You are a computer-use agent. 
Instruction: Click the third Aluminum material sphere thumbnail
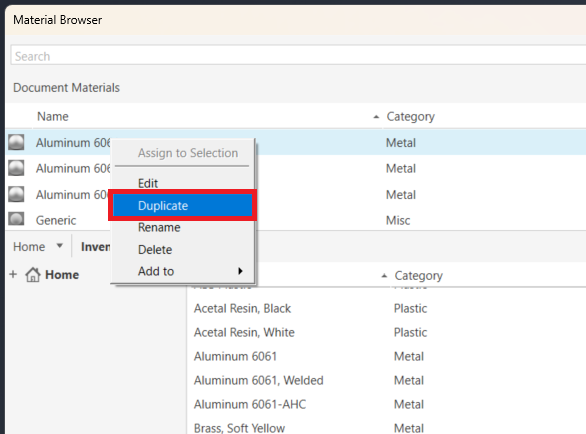16,194
